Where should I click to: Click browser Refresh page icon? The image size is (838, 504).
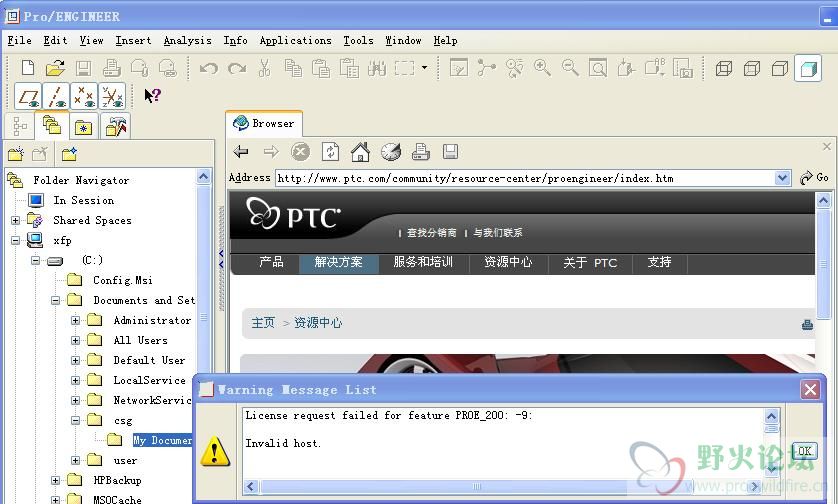[x=330, y=152]
